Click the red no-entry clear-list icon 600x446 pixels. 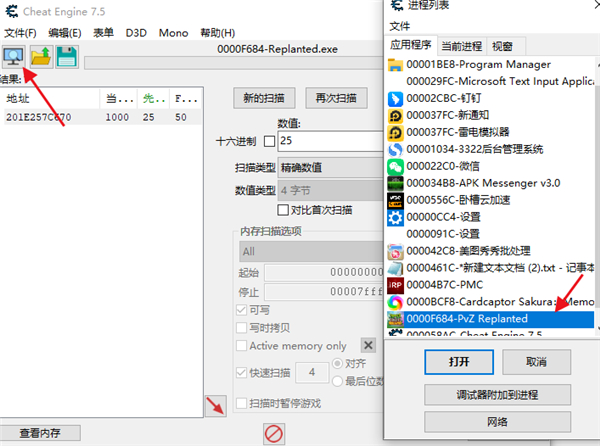(274, 434)
